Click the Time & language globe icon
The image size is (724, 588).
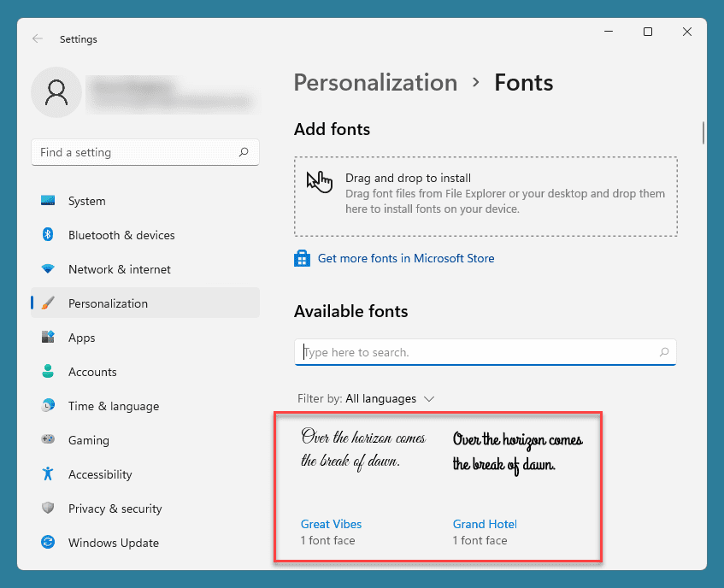click(48, 405)
